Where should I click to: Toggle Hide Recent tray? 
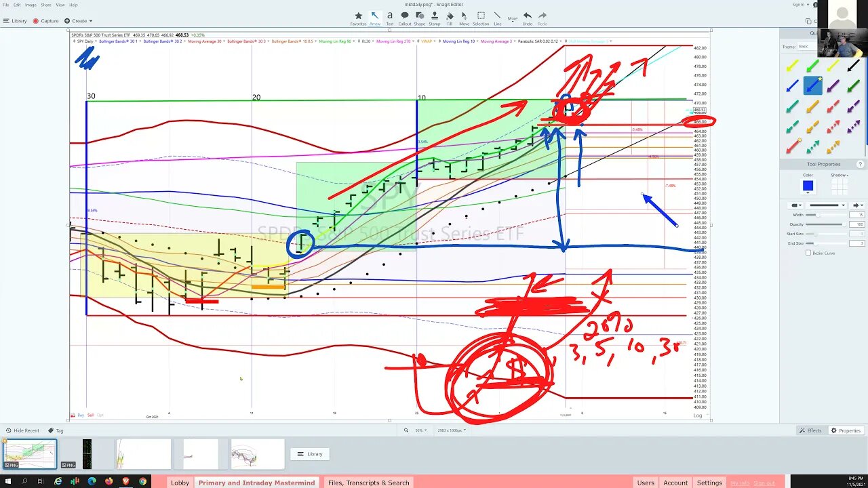coord(22,430)
